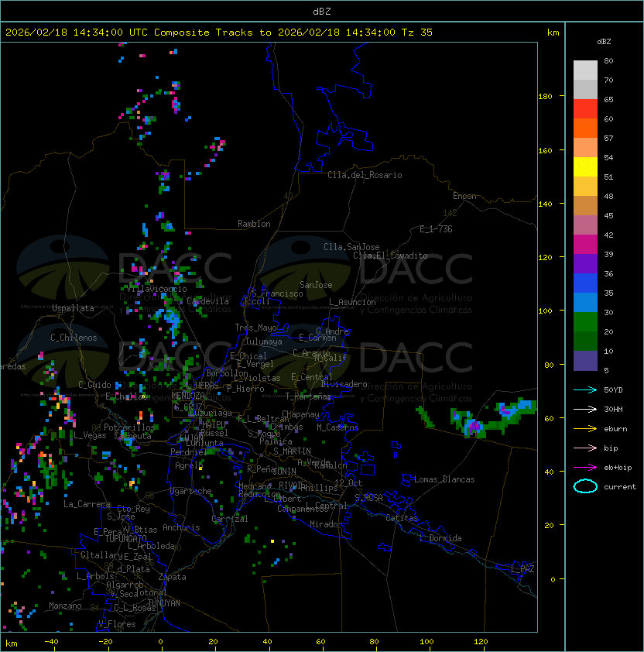Screen dimensions: 644x652
Task: Select the C_Chilenos label
Action: 74,338
